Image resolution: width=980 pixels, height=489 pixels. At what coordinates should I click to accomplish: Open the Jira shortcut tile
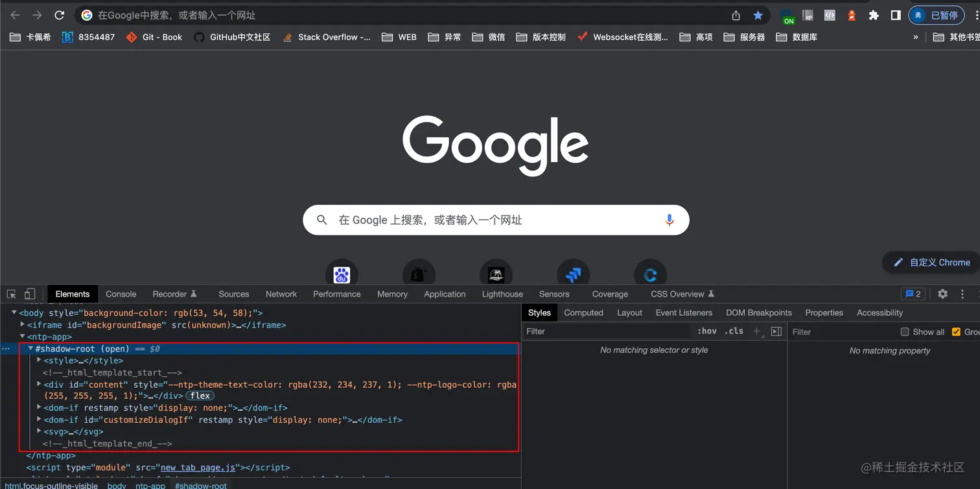(573, 274)
